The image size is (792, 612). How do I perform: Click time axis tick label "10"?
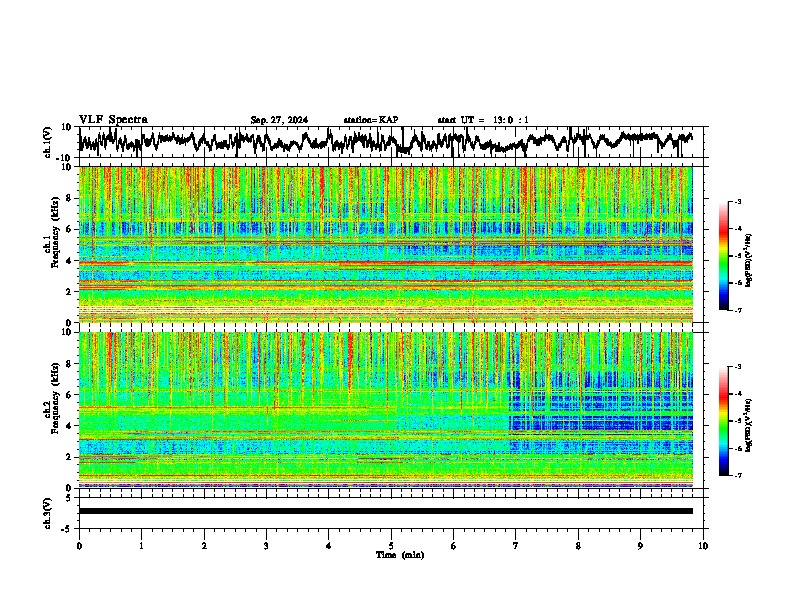coord(703,546)
